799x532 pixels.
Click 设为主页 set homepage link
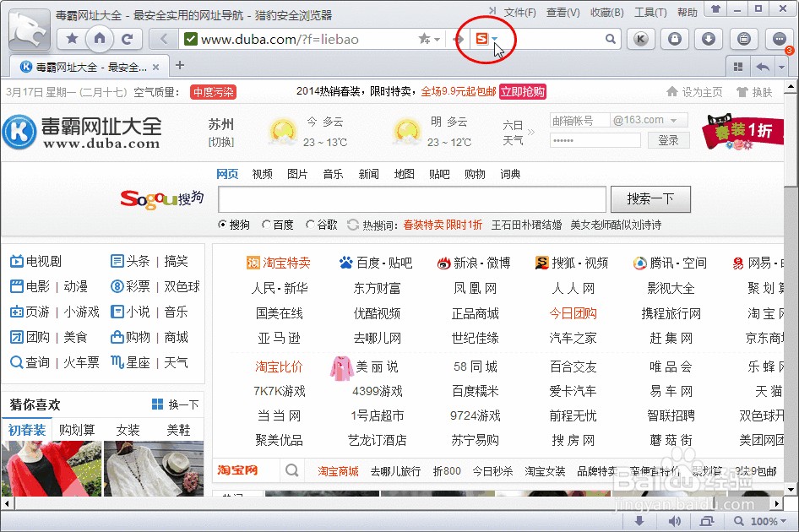[694, 92]
